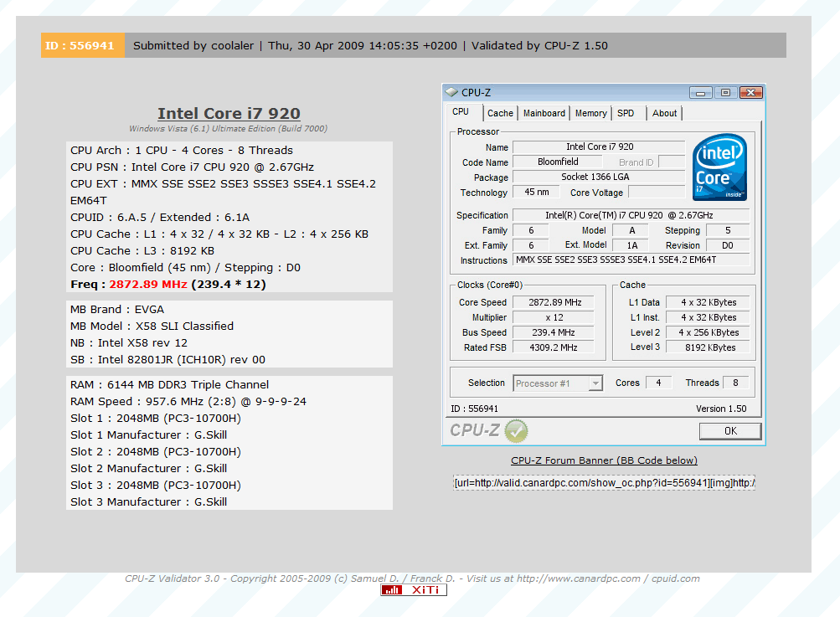
Task: Click the Cores value 4
Action: point(658,383)
